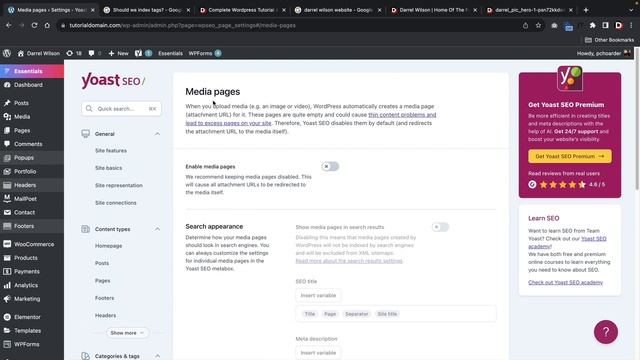640x360 pixels.
Task: Open a new browser tab with plus
Action: click(586, 10)
